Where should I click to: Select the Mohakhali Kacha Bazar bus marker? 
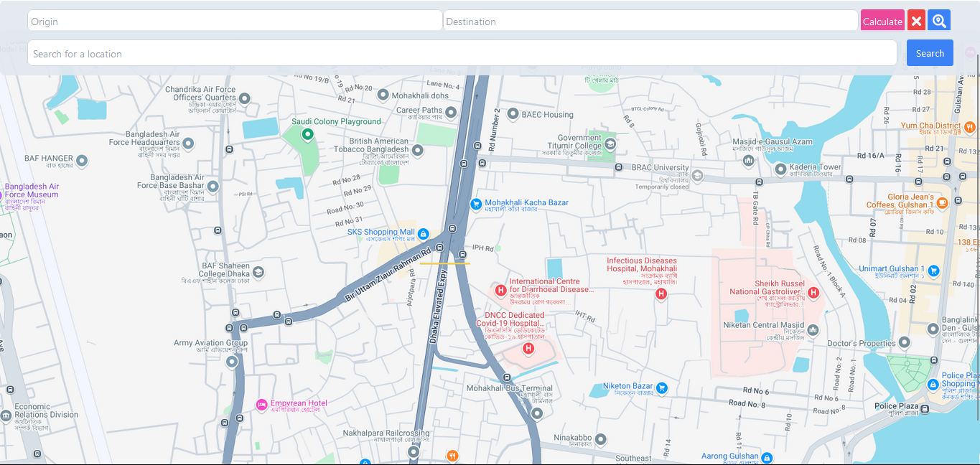pyautogui.click(x=475, y=205)
